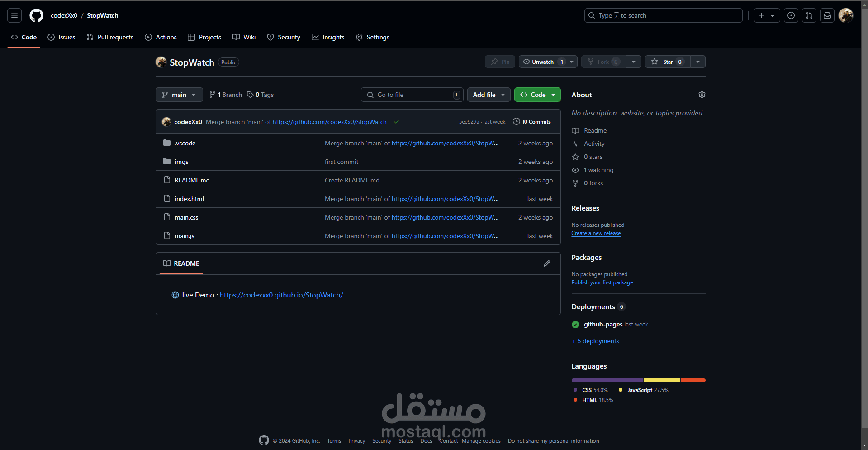
Task: Click the yellow JavaScript language bar segment
Action: [662, 380]
